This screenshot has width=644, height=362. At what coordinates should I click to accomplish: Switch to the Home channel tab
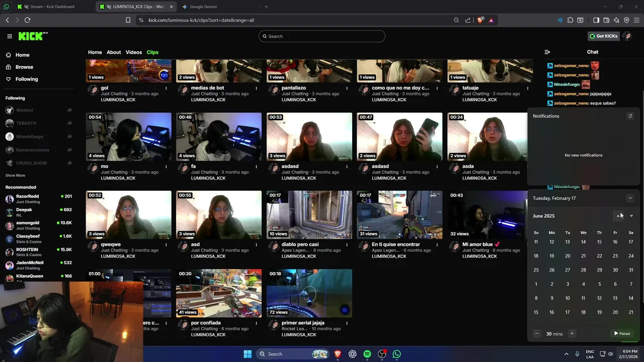pos(95,52)
